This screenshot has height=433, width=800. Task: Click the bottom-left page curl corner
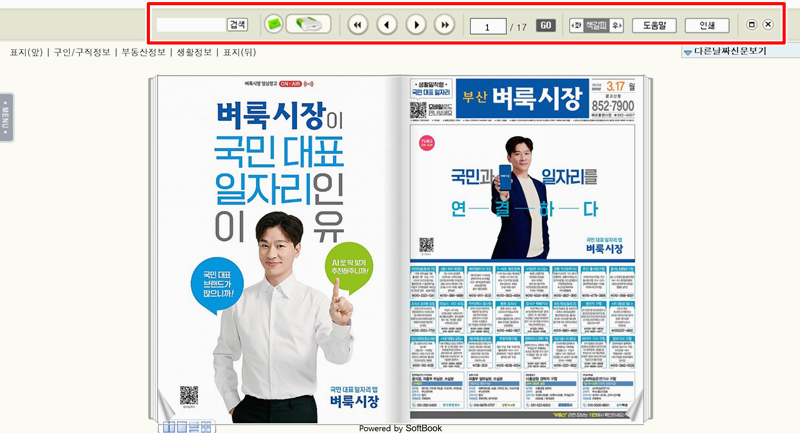pyautogui.click(x=166, y=405)
